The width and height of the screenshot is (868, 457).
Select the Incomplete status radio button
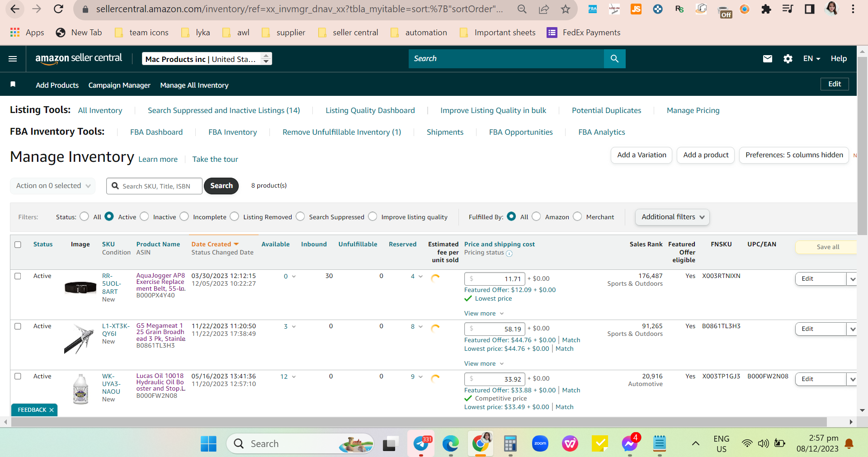[184, 217]
